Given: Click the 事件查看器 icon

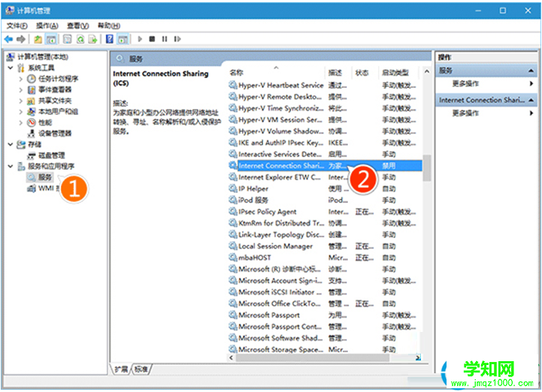Looking at the screenshot, I should click(32, 90).
